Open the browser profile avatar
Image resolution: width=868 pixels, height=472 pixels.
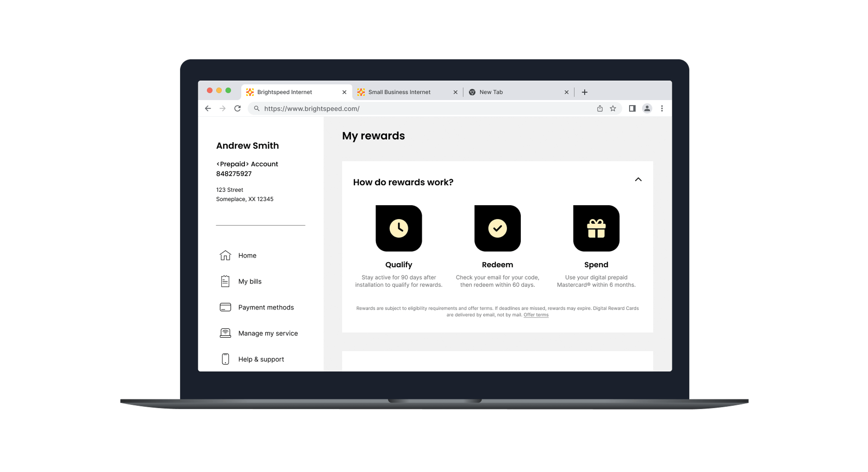647,108
